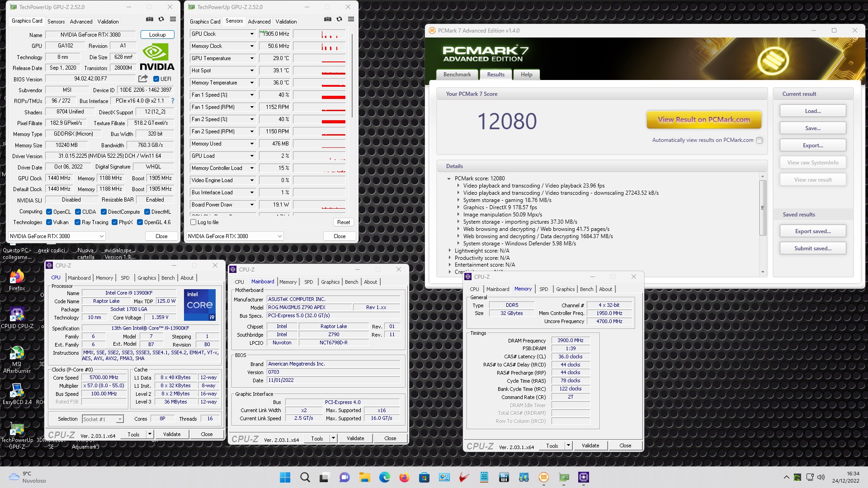Open Bench tab in CPU-Z CPU window
868x488 pixels.
[168, 278]
